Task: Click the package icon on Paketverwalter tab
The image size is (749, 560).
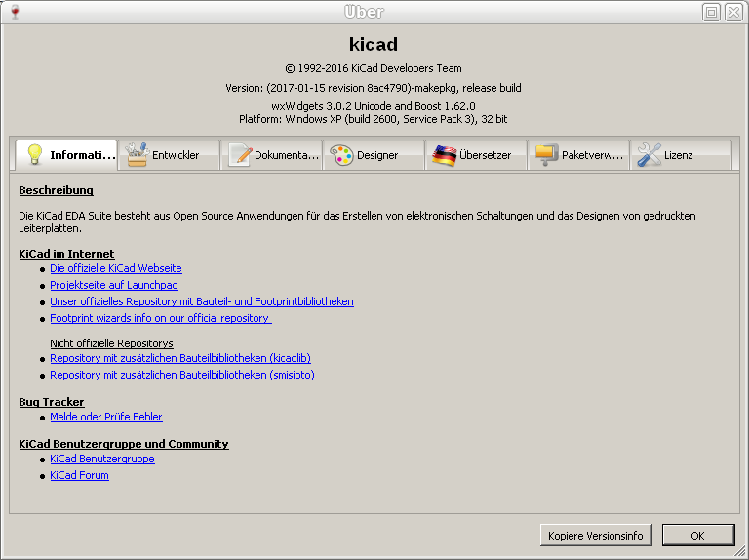Action: (546, 155)
